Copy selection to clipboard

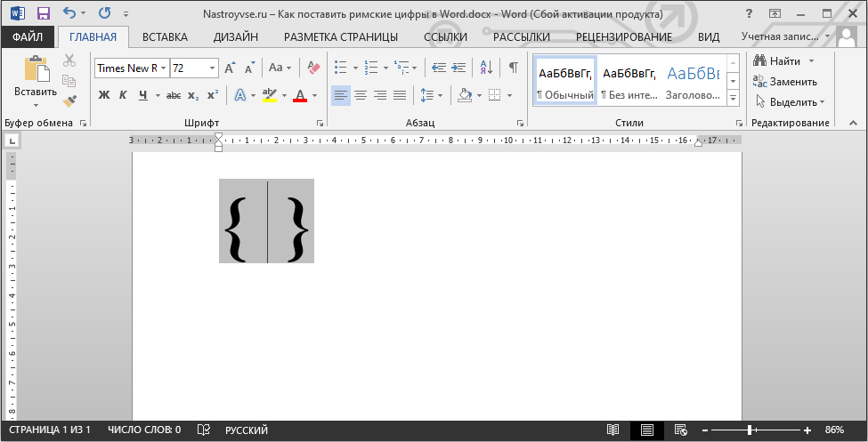point(69,81)
